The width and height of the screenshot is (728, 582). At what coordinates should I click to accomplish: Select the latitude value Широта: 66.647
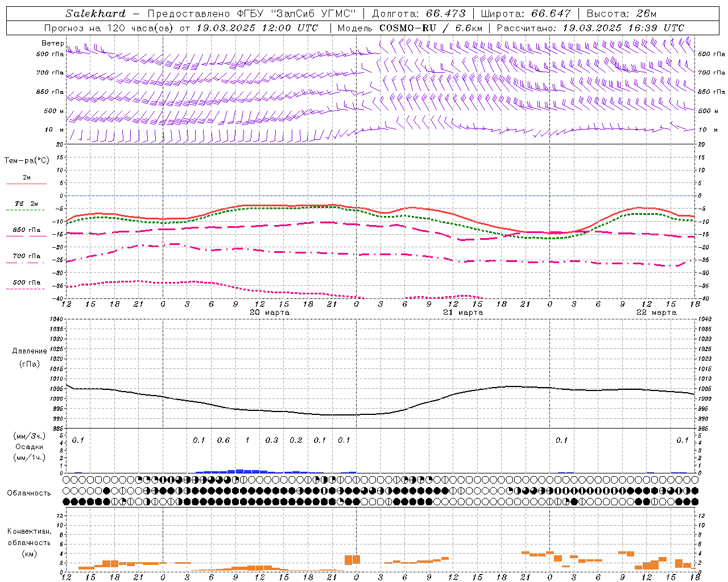coord(526,14)
